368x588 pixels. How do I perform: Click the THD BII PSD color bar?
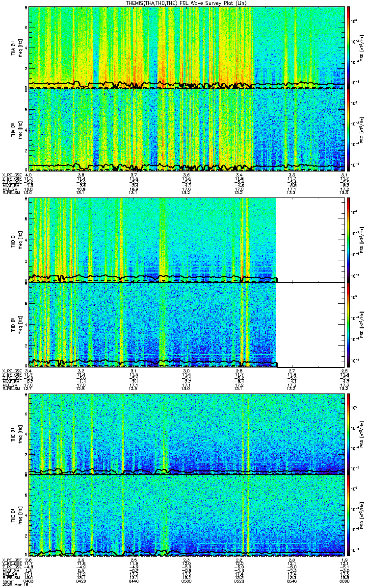tap(349, 324)
